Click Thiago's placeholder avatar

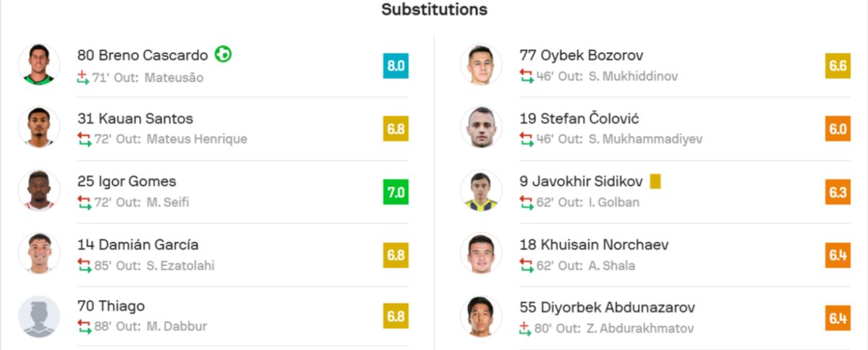[x=39, y=317]
